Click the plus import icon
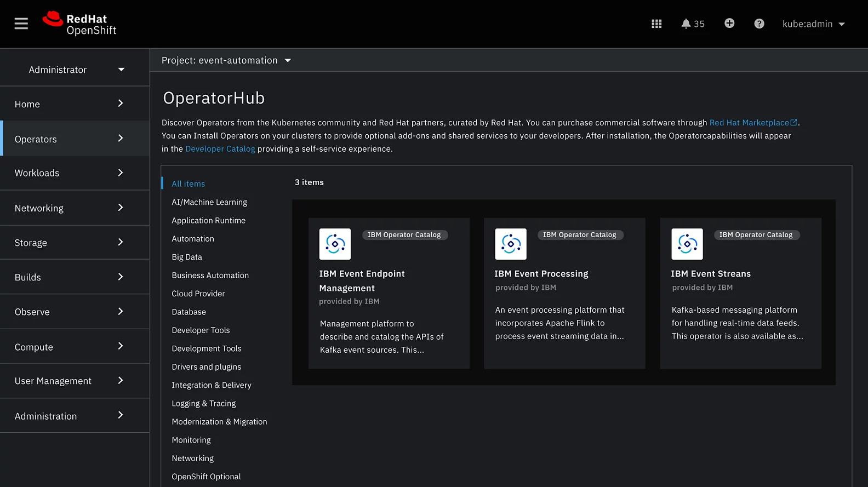Image resolution: width=868 pixels, height=487 pixels. (x=729, y=23)
